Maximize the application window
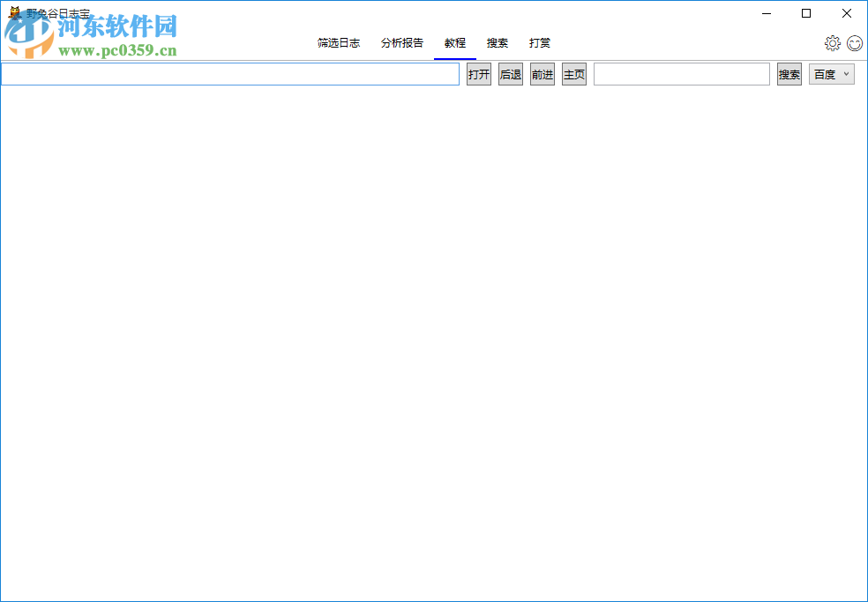868x602 pixels. click(x=805, y=13)
